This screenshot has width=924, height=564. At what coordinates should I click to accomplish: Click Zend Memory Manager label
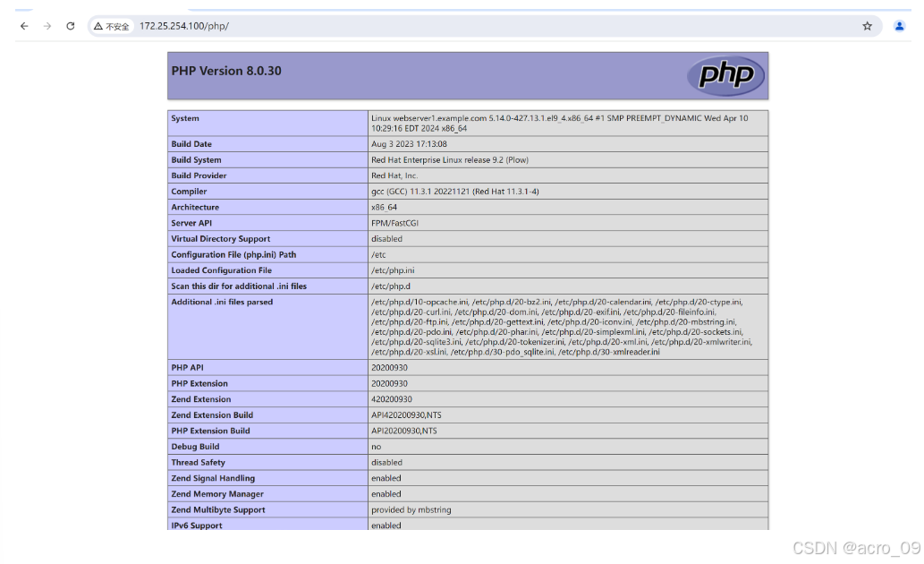[x=217, y=494]
